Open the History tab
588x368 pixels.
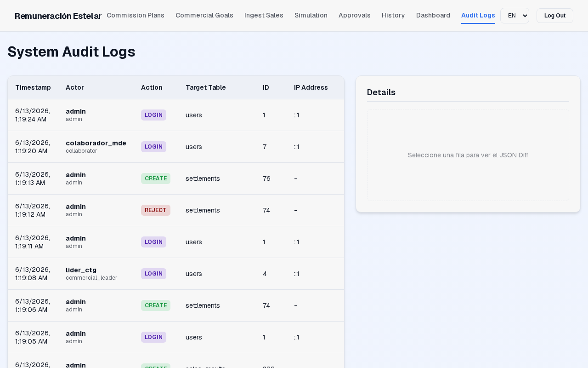click(393, 15)
